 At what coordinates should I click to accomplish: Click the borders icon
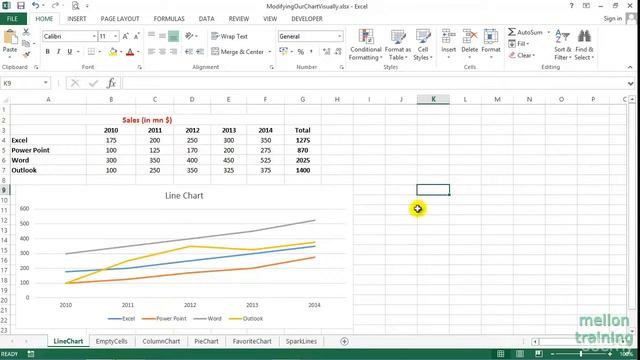pyautogui.click(x=91, y=51)
